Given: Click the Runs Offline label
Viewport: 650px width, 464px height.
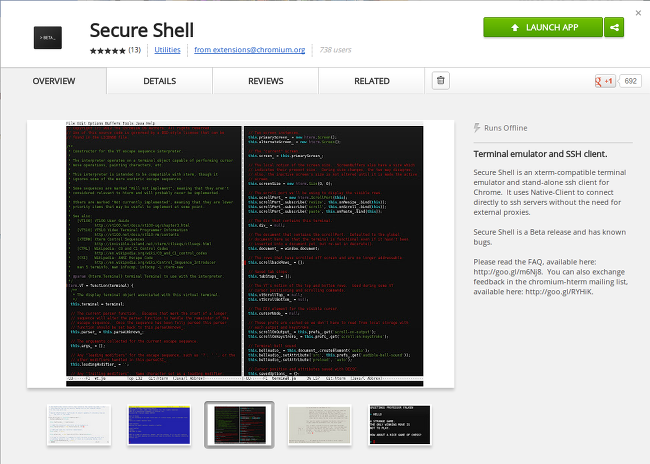Looking at the screenshot, I should point(506,128).
